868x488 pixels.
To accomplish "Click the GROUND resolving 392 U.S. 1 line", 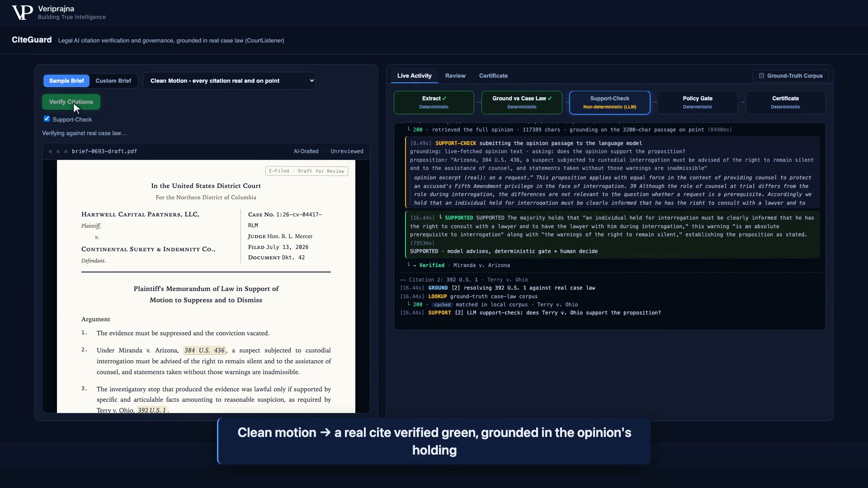I will [498, 288].
